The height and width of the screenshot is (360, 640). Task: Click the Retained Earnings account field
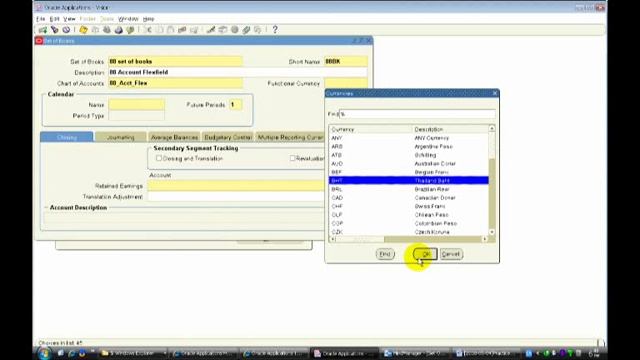click(236, 186)
